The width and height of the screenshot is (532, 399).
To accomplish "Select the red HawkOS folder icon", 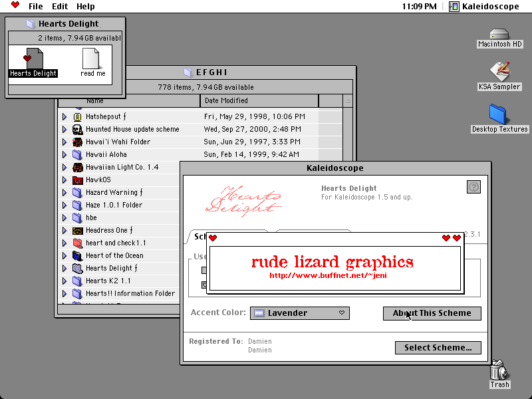I will (x=77, y=180).
